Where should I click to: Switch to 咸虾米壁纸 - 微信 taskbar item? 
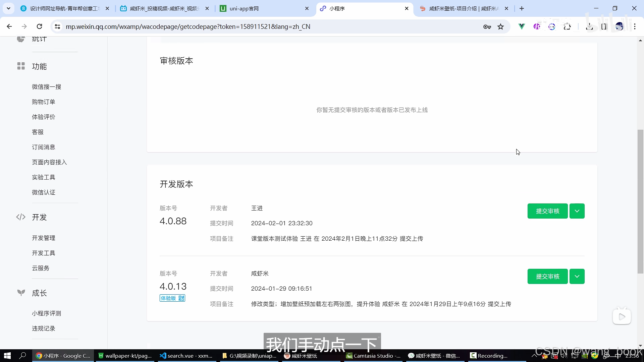(434, 356)
